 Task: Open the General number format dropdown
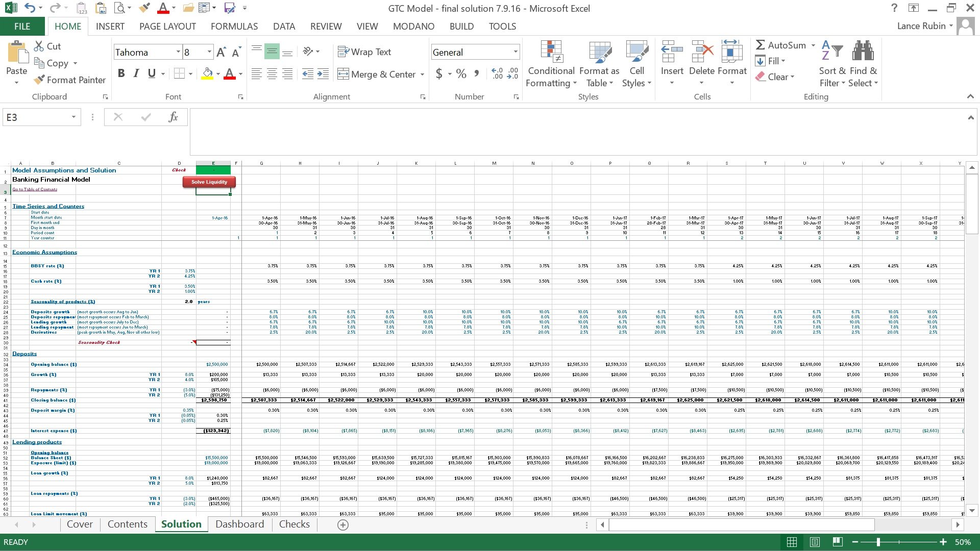(516, 52)
